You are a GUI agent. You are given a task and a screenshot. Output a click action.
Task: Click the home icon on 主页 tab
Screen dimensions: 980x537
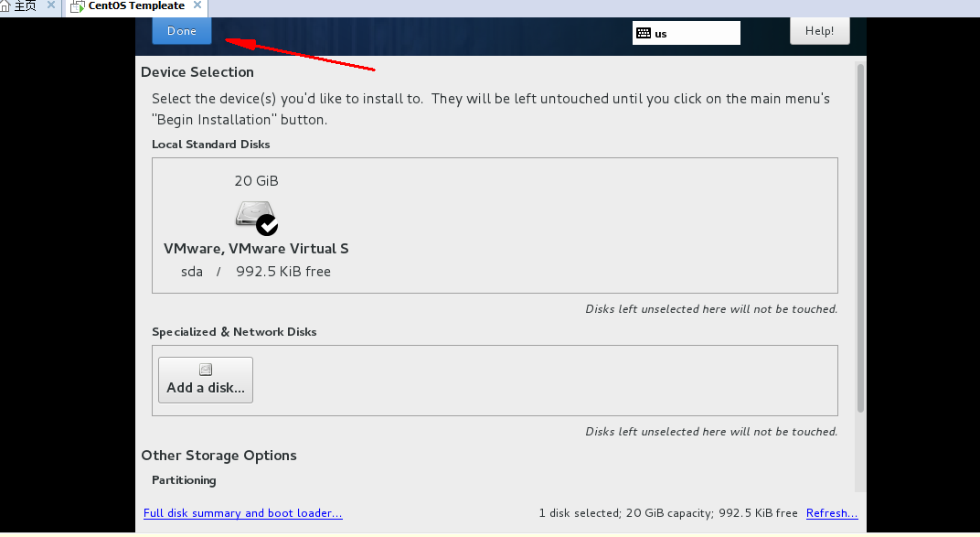pyautogui.click(x=5, y=6)
